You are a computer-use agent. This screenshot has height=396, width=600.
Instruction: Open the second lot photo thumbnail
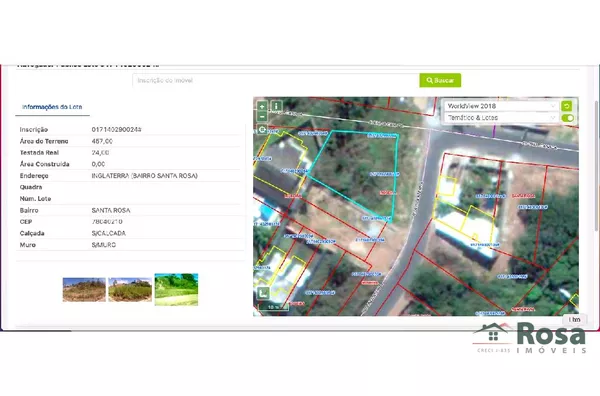[130, 290]
